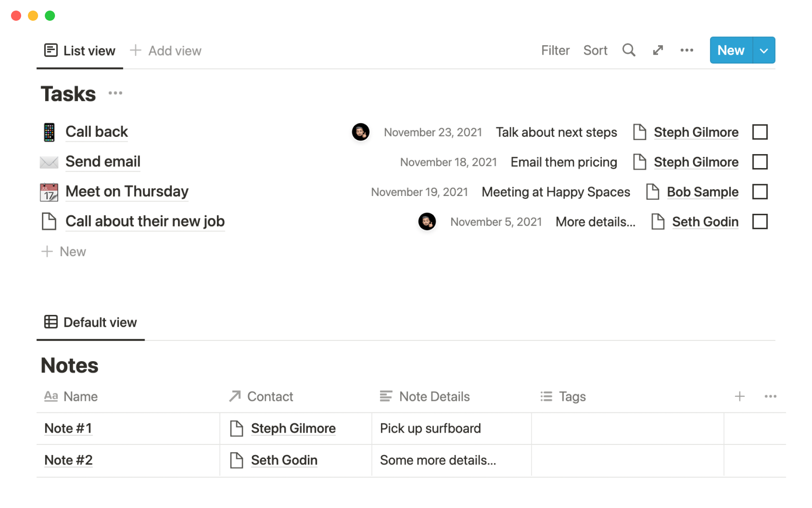Screen dimensions: 812x508
Task: Open Bob Sample contact link
Action: point(702,192)
